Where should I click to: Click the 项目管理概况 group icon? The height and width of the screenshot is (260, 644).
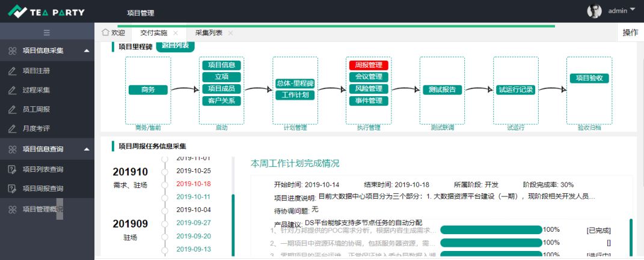[13, 209]
